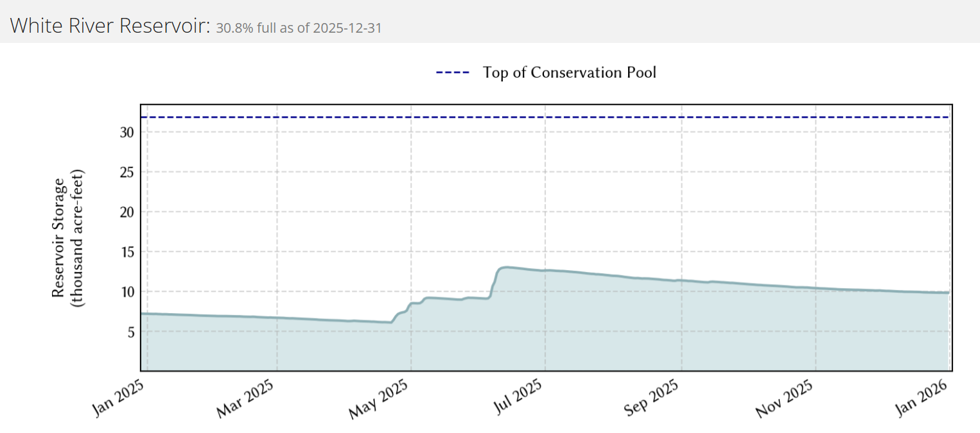Click the 15 y-axis tick label

128,252
